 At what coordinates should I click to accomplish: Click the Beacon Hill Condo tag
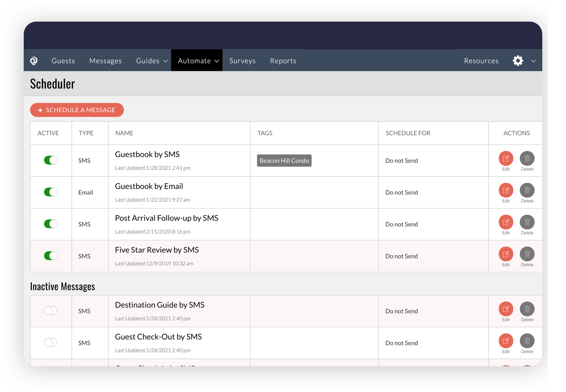tap(284, 160)
